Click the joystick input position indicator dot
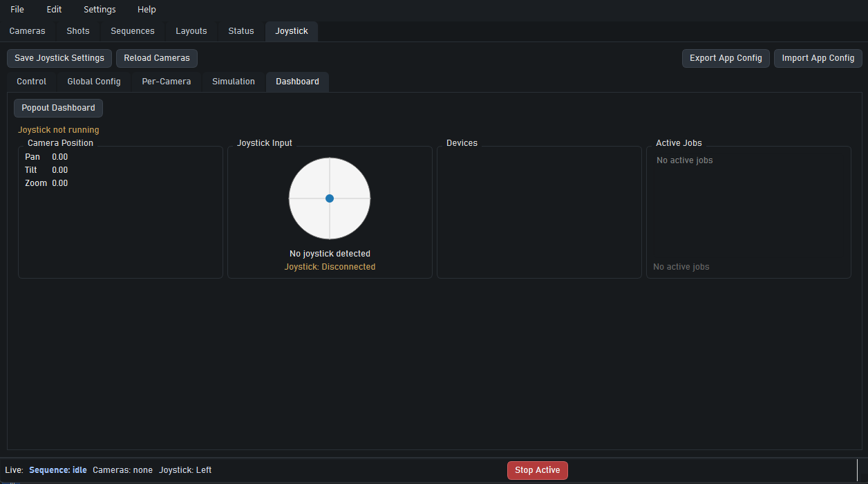The height and width of the screenshot is (484, 868). [330, 198]
